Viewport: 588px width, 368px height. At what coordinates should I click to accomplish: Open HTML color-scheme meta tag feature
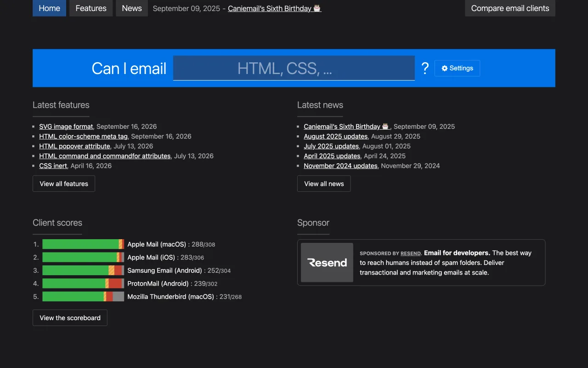point(83,136)
